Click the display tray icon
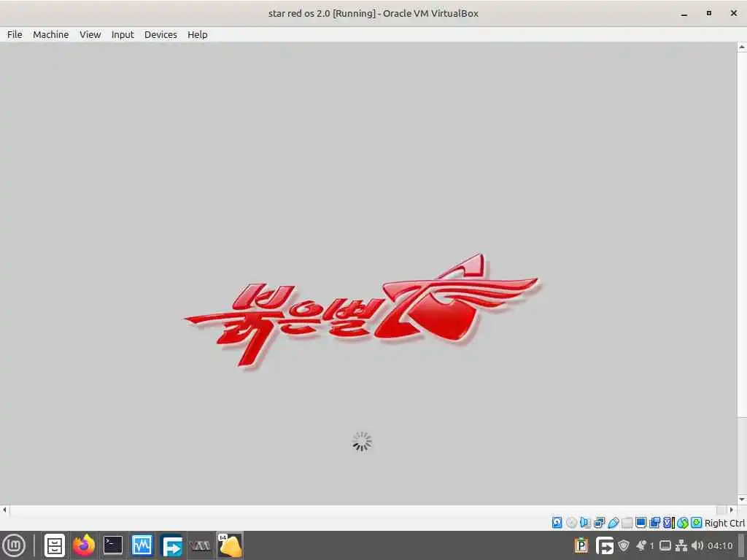 pyautogui.click(x=665, y=545)
